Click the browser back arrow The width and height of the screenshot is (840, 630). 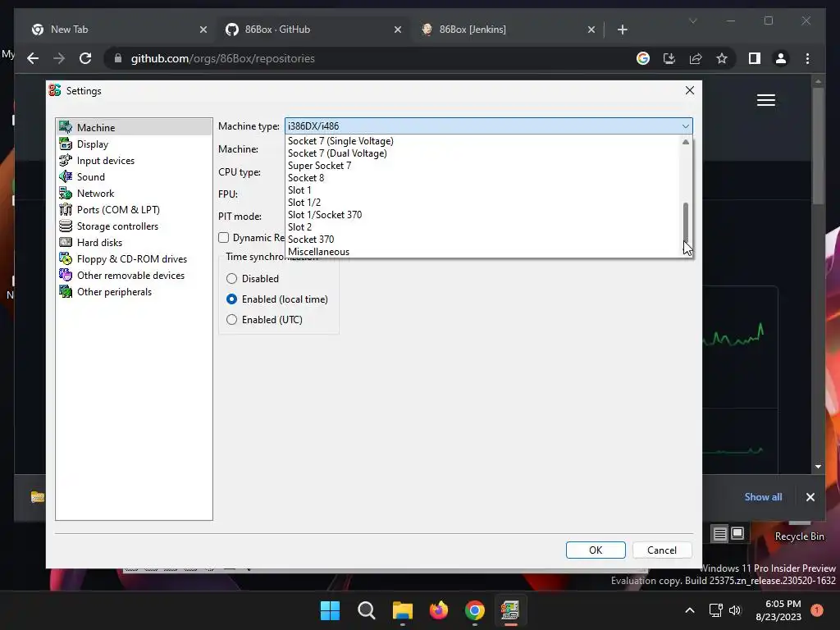[33, 58]
